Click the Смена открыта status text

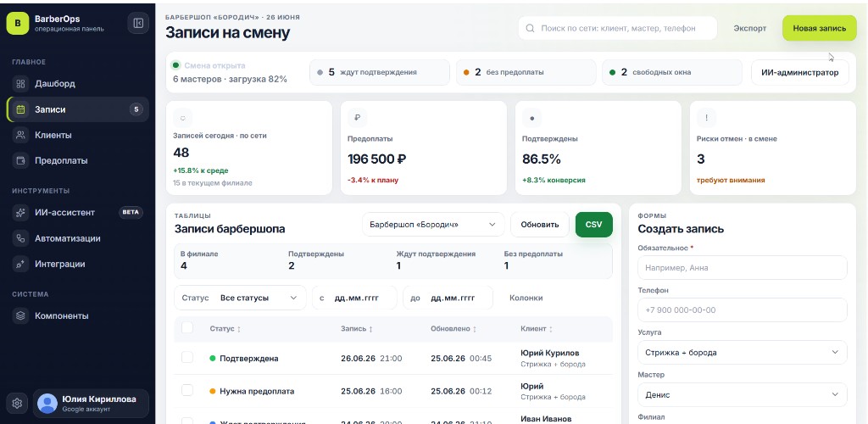[214, 65]
